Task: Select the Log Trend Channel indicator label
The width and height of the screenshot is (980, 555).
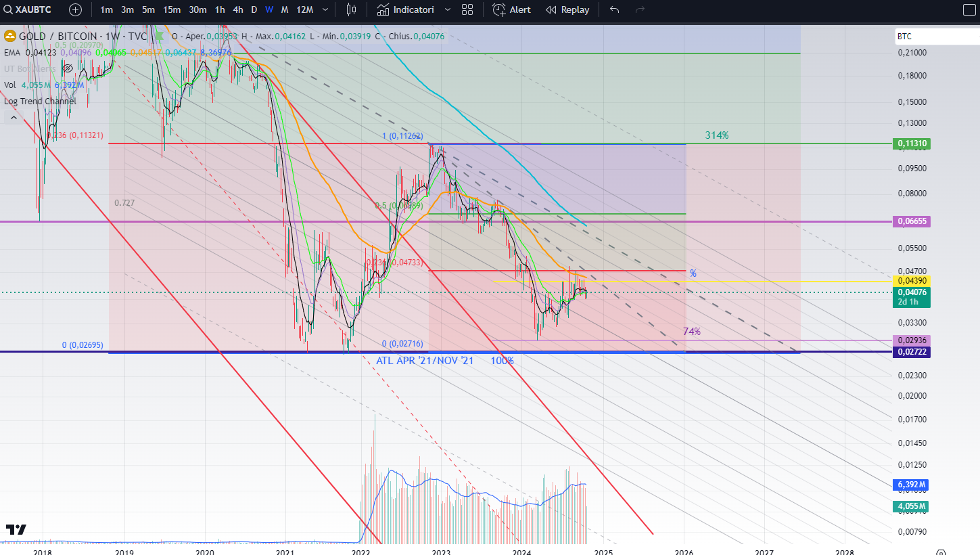Action: coord(40,101)
